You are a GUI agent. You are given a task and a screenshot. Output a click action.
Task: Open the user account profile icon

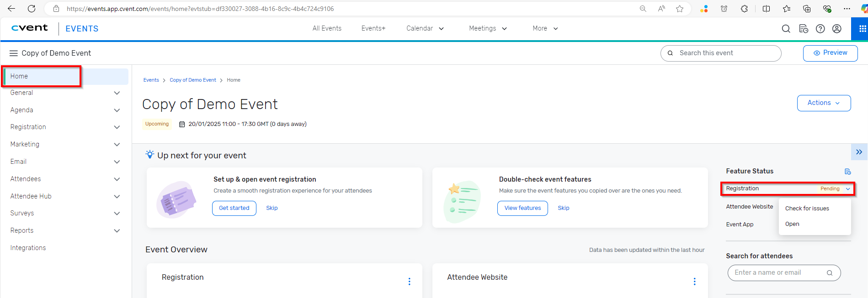click(837, 29)
